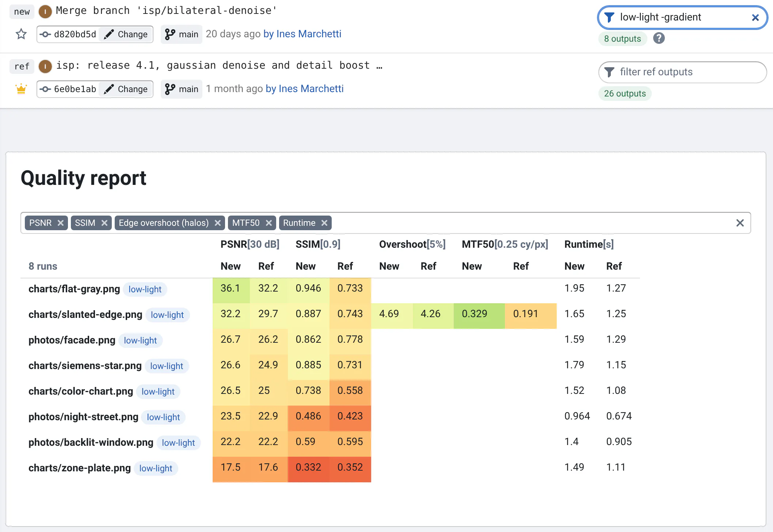773x532 pixels.
Task: Open charts/siemens-star.png run
Action: 85,366
